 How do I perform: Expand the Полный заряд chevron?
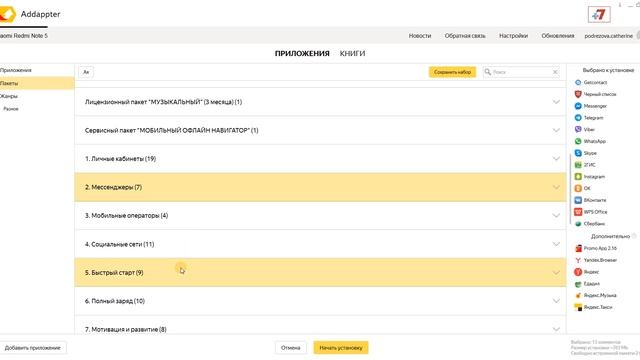(556, 301)
